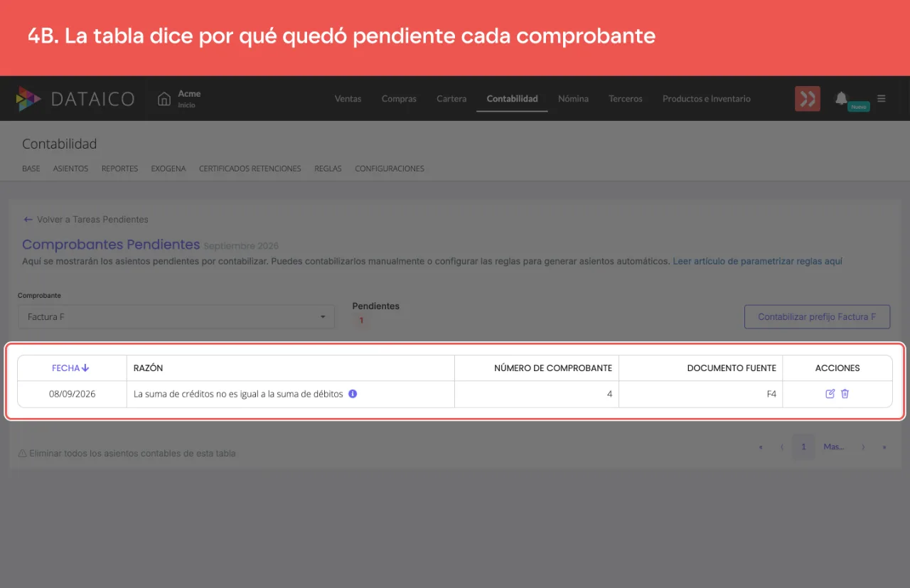Open the Ventas menu
The image size is (910, 588).
[348, 99]
